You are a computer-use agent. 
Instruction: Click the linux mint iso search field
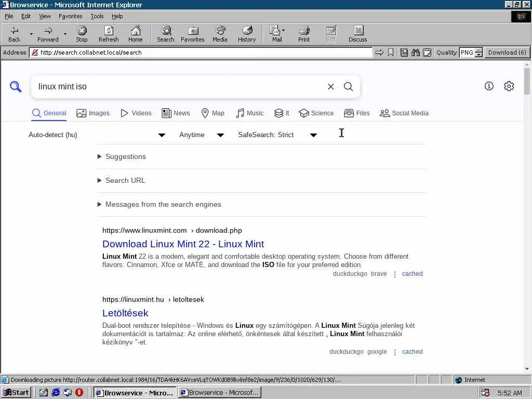click(180, 87)
